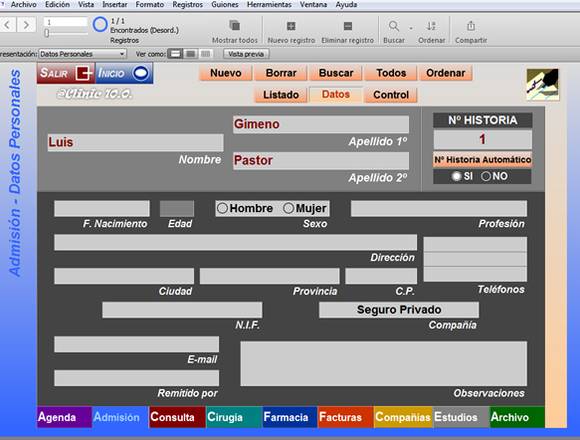Image resolution: width=580 pixels, height=440 pixels.
Task: Click the Inicio home button
Action: point(124,73)
